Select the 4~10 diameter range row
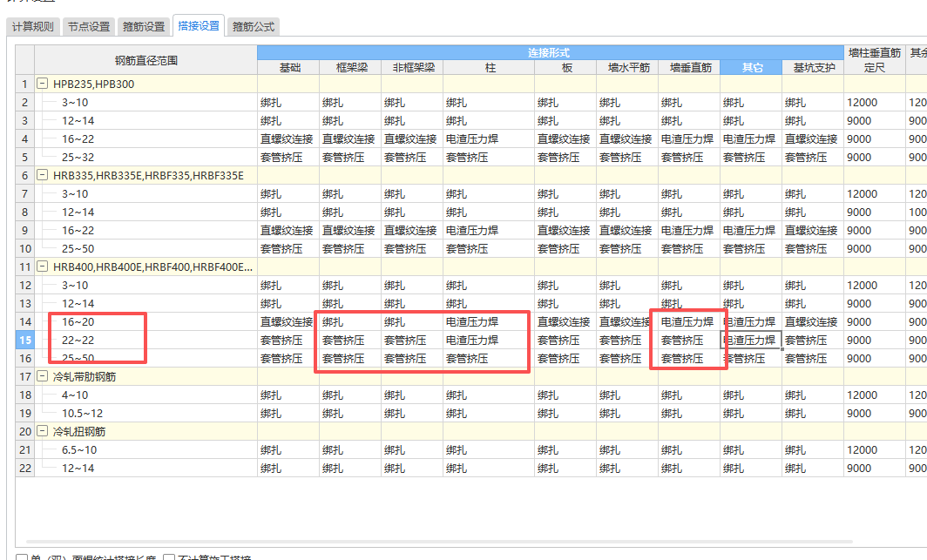Viewport: 927px width, 560px height. coord(75,395)
